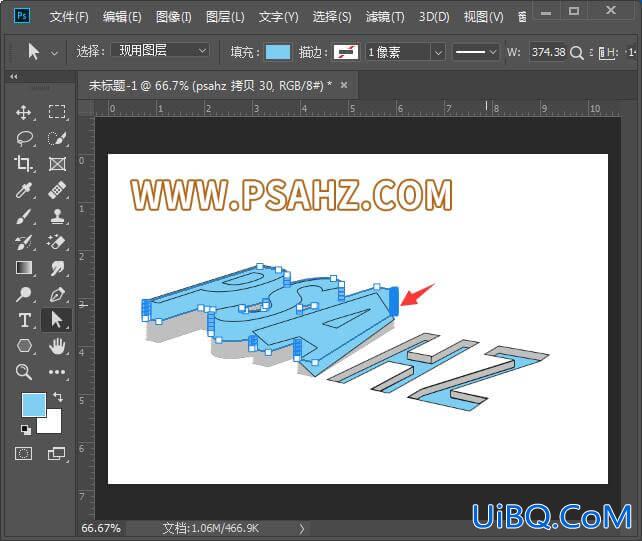Image resolution: width=642 pixels, height=541 pixels.
Task: Reset default foreground and background colors
Action: 26,430
